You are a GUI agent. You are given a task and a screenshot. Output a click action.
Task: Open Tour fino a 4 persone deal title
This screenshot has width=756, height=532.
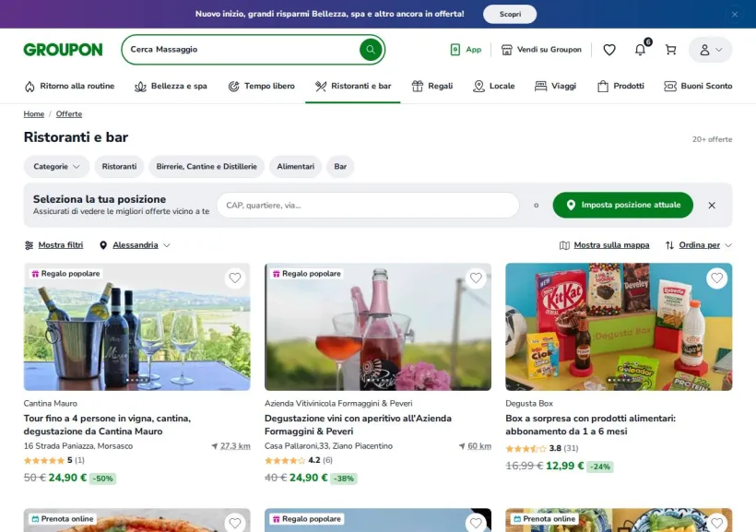coord(107,425)
